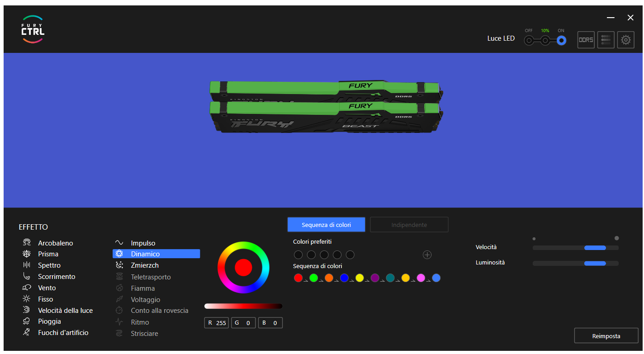Click the FURY CTRL logo

(x=33, y=29)
